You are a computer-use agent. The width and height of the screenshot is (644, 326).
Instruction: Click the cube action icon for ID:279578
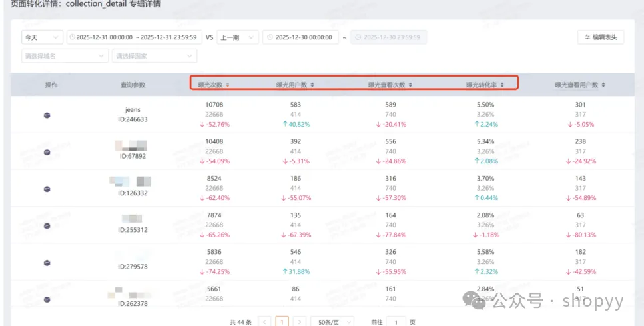click(47, 263)
